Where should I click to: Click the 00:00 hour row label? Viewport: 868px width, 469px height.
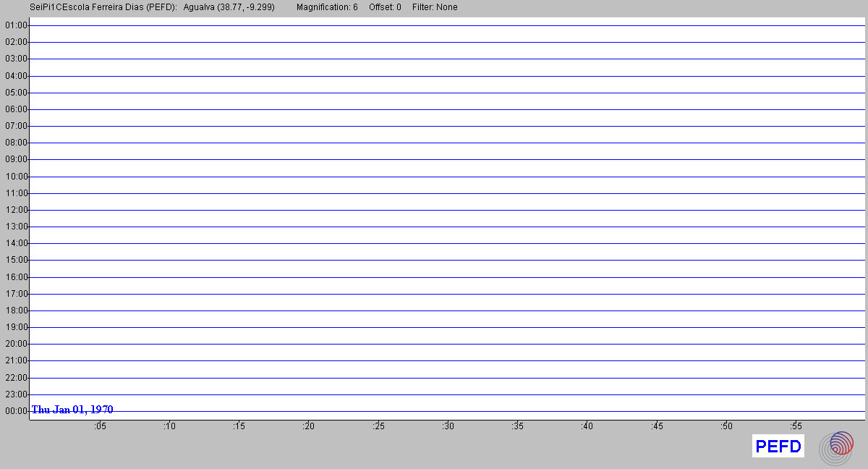click(x=16, y=411)
